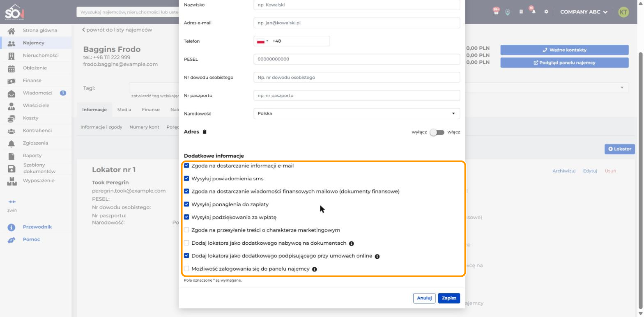Show info tooltip for nabywca na dokumentach
The image size is (644, 317).
coord(351,243)
